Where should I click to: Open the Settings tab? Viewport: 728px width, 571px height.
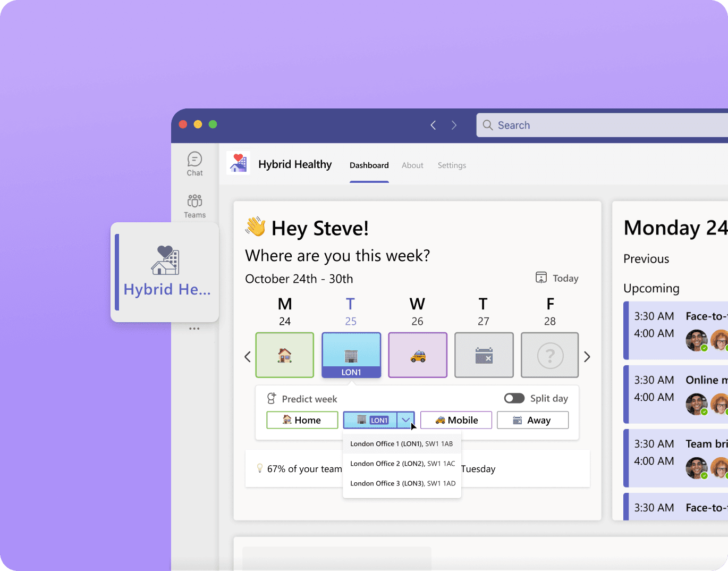pyautogui.click(x=452, y=165)
